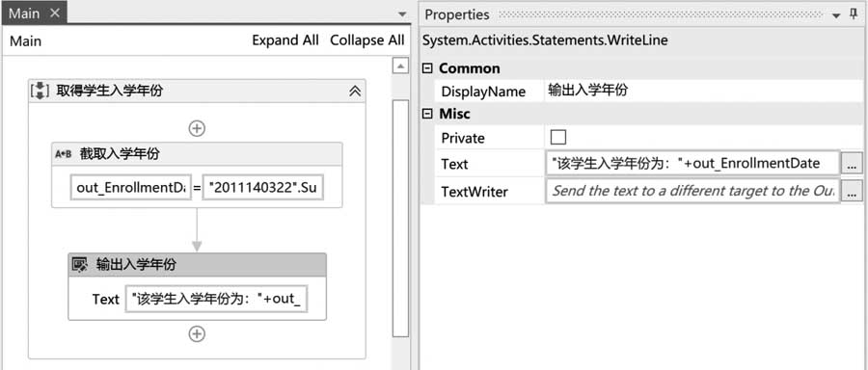Click Collapse All

tap(367, 40)
